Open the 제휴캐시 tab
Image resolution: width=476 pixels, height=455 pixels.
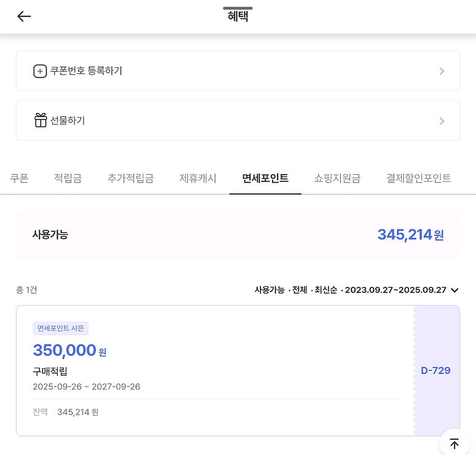pos(198,178)
